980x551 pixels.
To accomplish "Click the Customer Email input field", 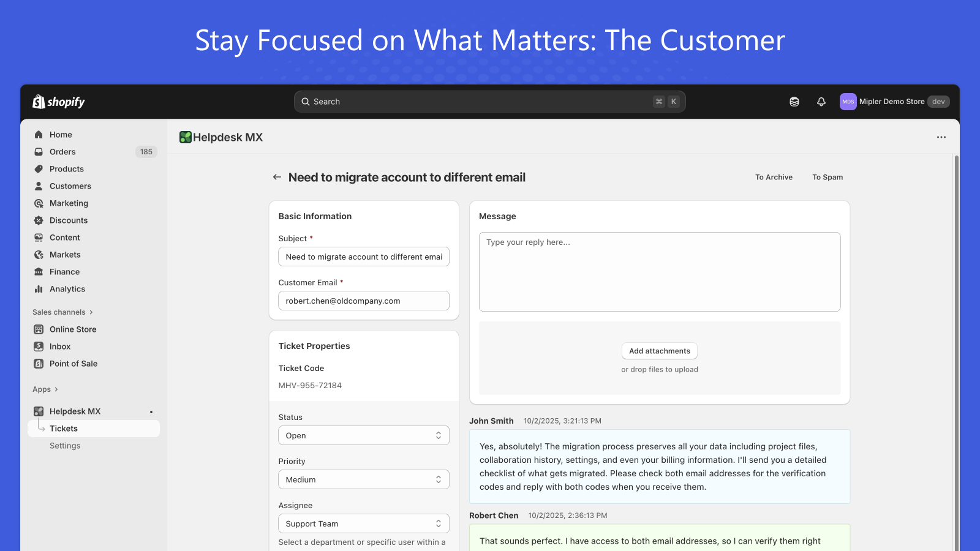I will pyautogui.click(x=363, y=301).
